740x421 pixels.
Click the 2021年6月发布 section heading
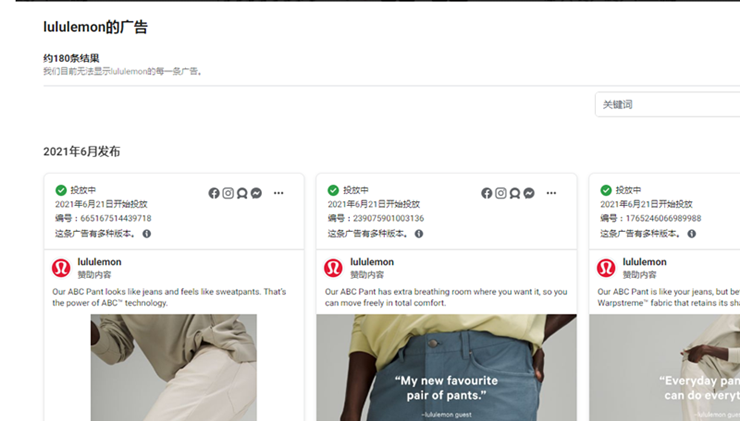(82, 152)
